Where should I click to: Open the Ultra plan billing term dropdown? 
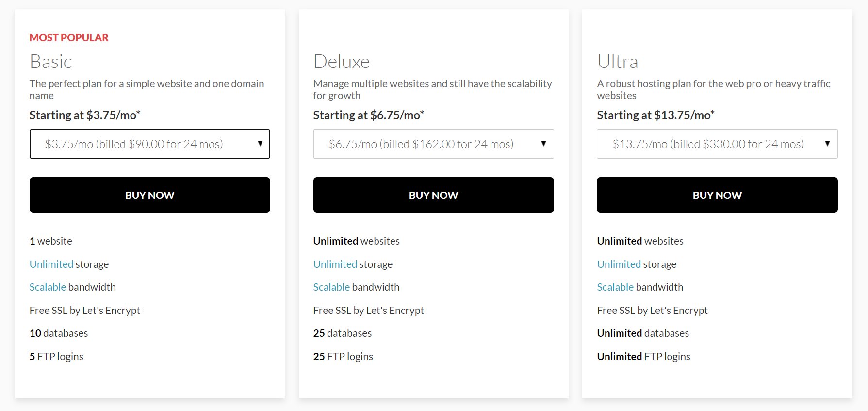coord(717,144)
